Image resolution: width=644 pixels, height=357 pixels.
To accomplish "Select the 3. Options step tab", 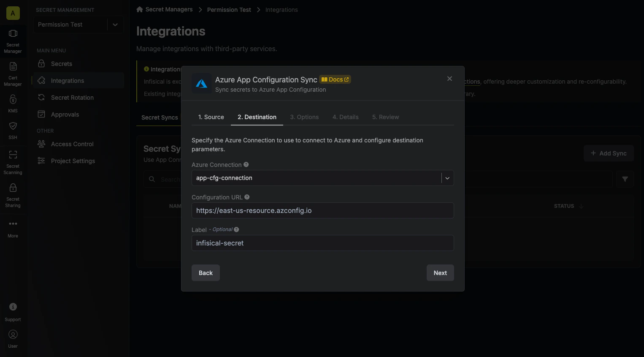I will coord(304,117).
